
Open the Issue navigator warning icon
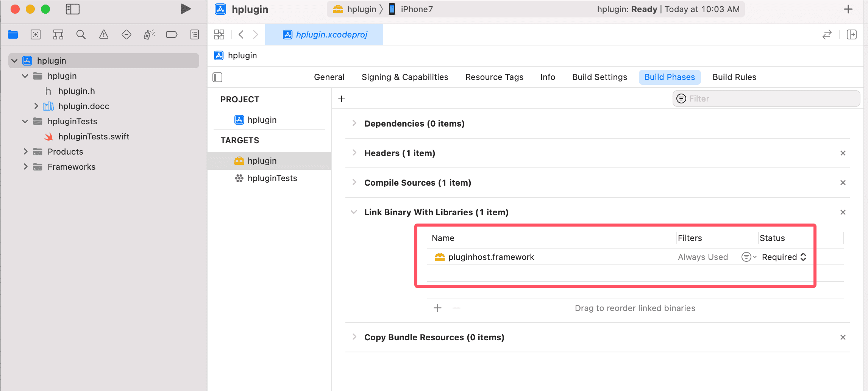point(104,35)
